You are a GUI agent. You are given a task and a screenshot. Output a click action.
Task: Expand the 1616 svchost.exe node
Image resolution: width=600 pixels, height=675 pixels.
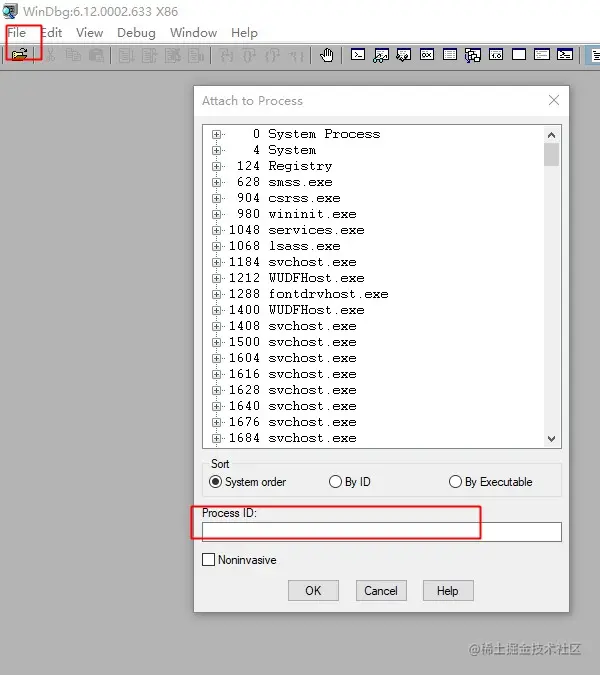point(216,374)
